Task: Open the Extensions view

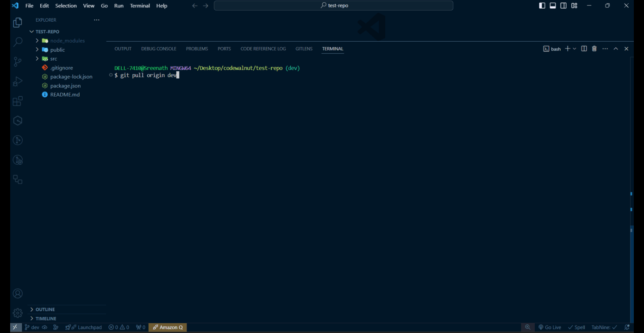Action: point(18,101)
